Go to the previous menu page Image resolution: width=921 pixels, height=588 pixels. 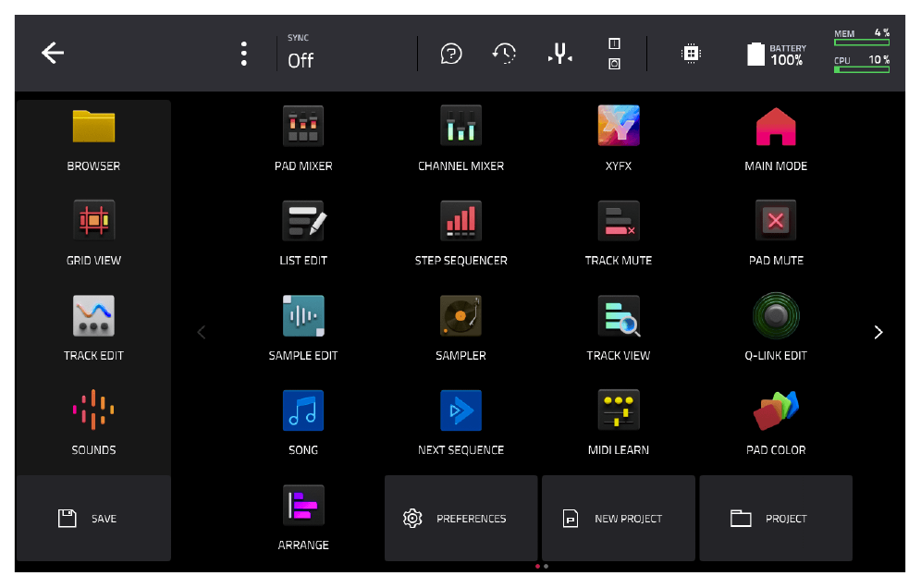pos(202,333)
